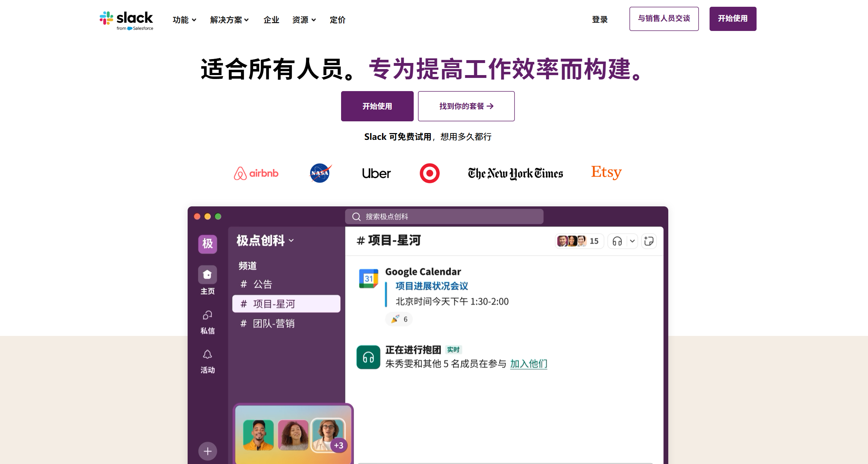
Task: Click the 找到你的套餐 button
Action: pyautogui.click(x=466, y=106)
